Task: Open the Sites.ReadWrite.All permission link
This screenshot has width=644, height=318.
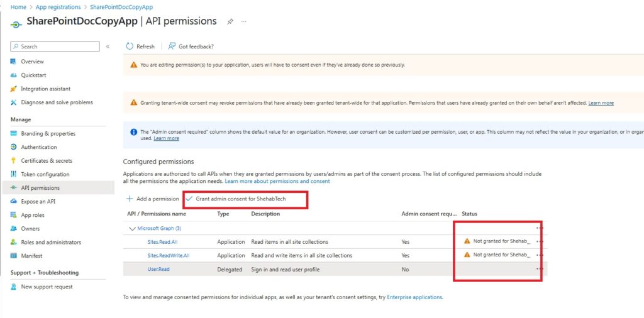Action: coord(169,255)
